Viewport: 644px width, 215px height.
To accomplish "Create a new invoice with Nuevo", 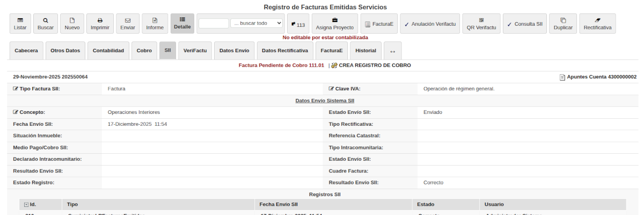I will (x=72, y=23).
